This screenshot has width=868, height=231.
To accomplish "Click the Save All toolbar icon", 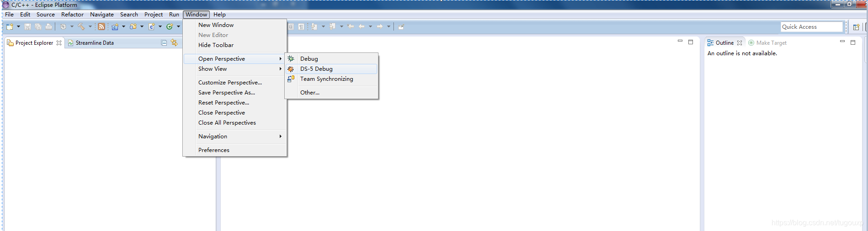I will [x=38, y=26].
